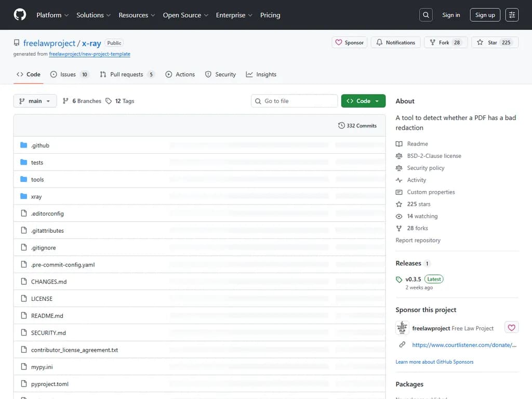Viewport: 532px width, 399px height.
Task: Click the heart Sponsor button
Action: [350, 43]
